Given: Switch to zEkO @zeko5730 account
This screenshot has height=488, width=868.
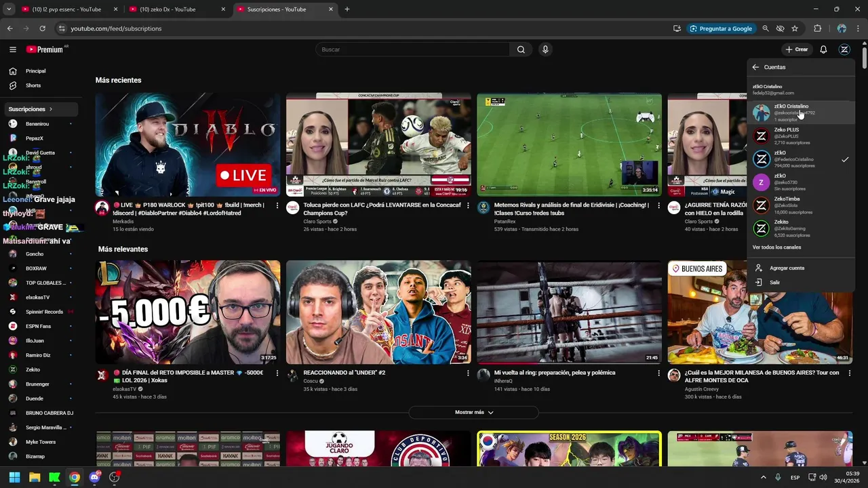Looking at the screenshot, I should (800, 182).
